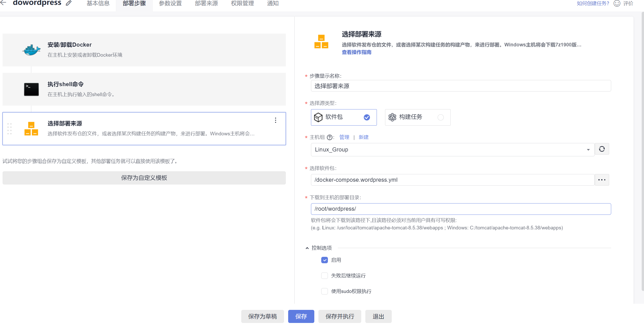The width and height of the screenshot is (644, 325).
Task: Click the 保存并执行 button
Action: tap(340, 317)
